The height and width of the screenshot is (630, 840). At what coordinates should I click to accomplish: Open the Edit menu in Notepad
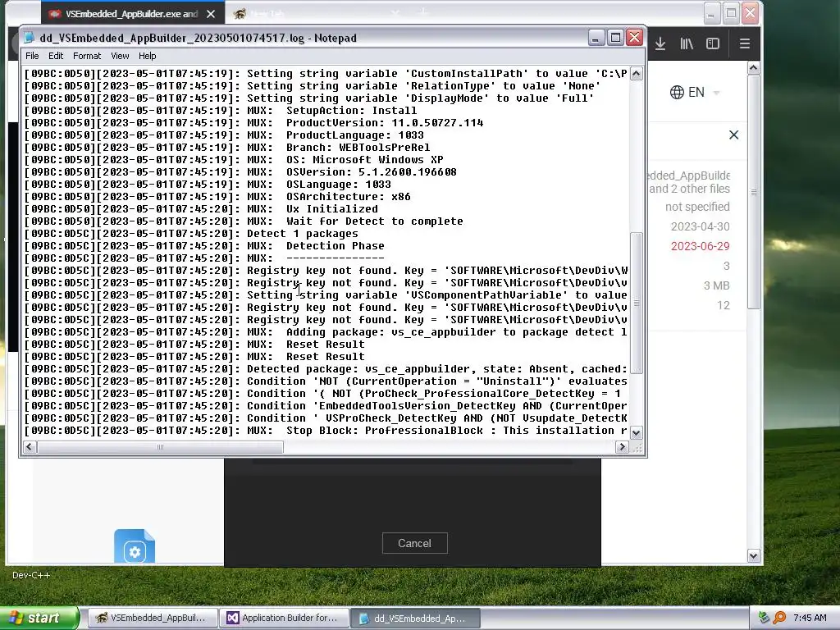coord(56,56)
